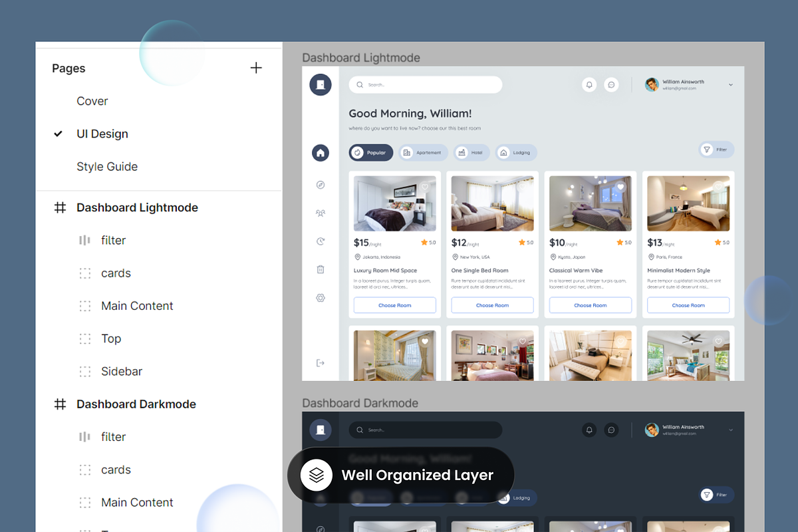This screenshot has height=532, width=798.
Task: Toggle favorite heart on Luxury Room Mid Space
Action: click(424, 187)
